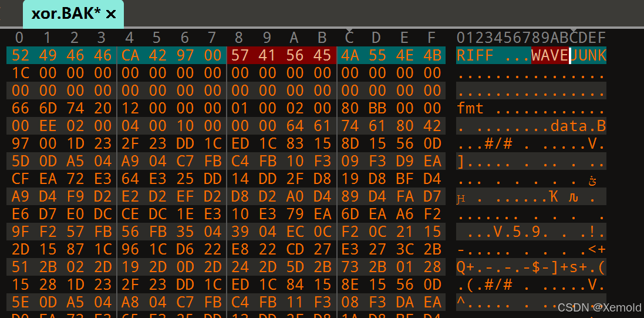Click highlighted byte 56 in WAVE
Viewport: 644px width, 318px height.
[x=295, y=55]
